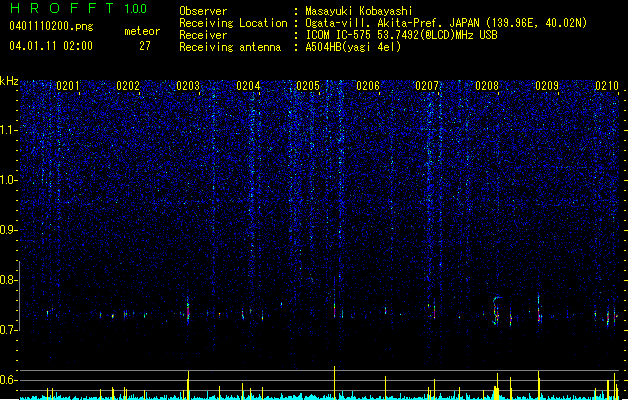Click the observer name Masayuki Kobayashi
This screenshot has height=400, width=629.
click(x=359, y=11)
